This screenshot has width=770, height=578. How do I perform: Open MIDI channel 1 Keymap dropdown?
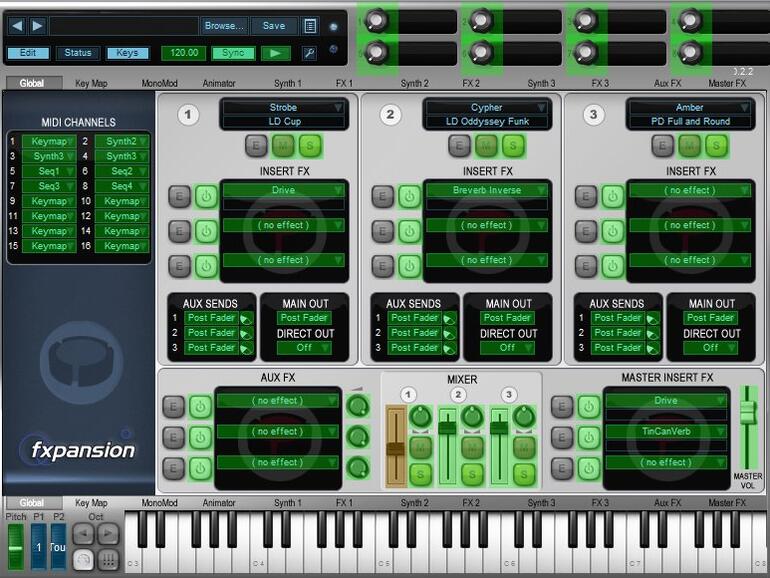(x=49, y=141)
